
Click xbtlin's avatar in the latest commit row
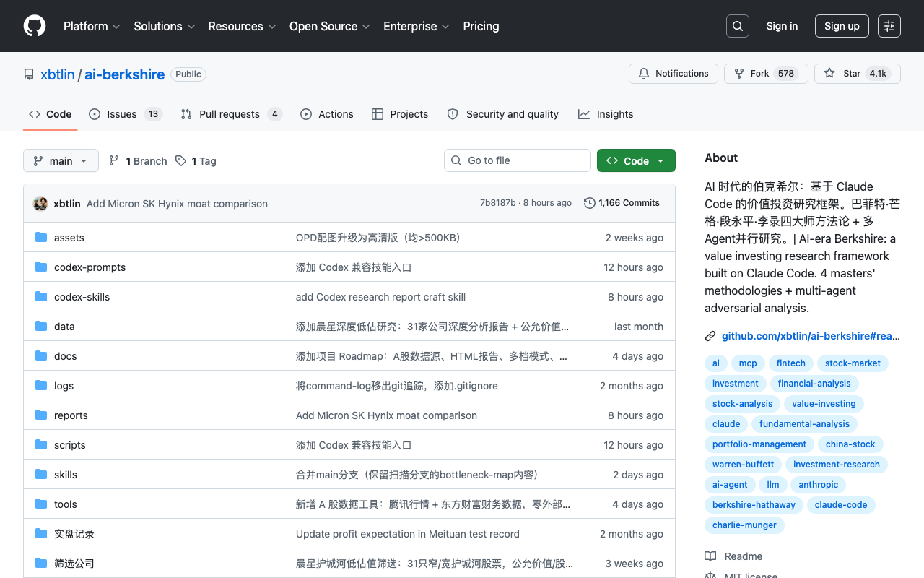[40, 204]
